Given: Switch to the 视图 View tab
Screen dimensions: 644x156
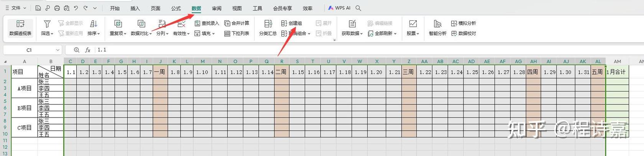Looking at the screenshot, I should (237, 8).
